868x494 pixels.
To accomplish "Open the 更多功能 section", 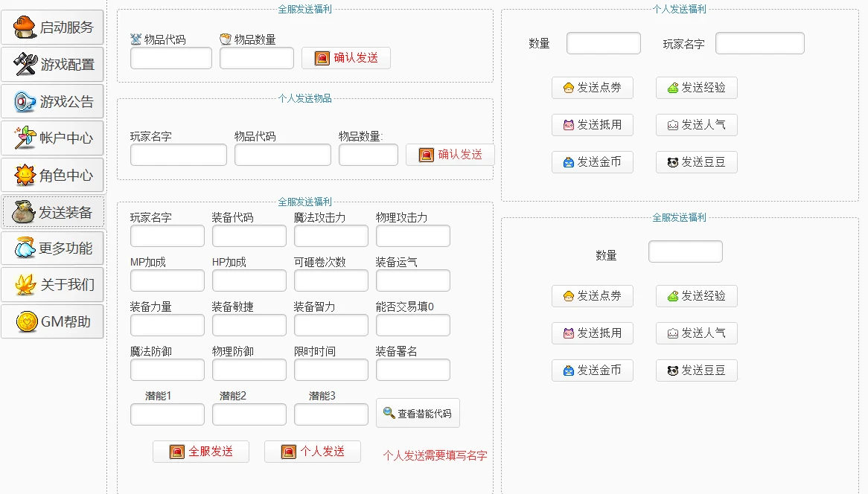I will 52,248.
